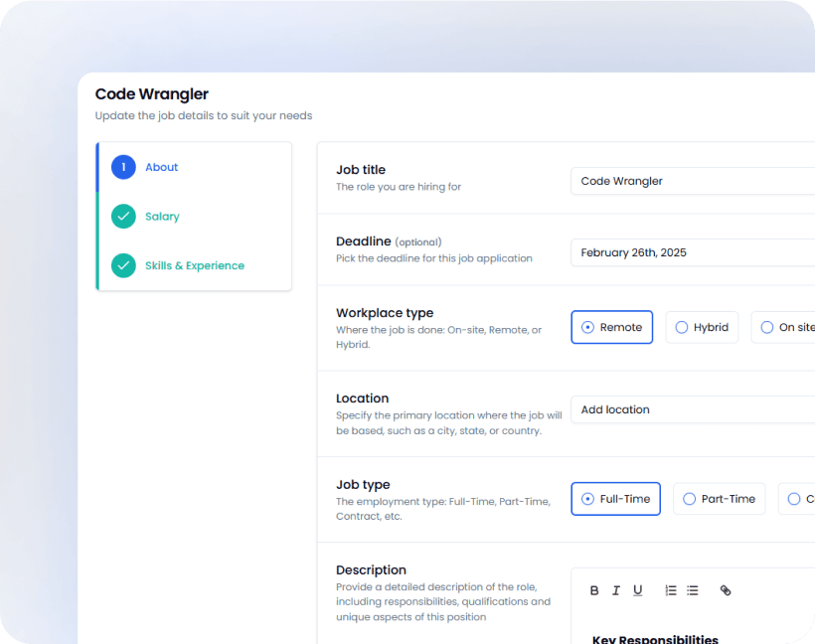Open the Deadline date picker field

coord(693,252)
